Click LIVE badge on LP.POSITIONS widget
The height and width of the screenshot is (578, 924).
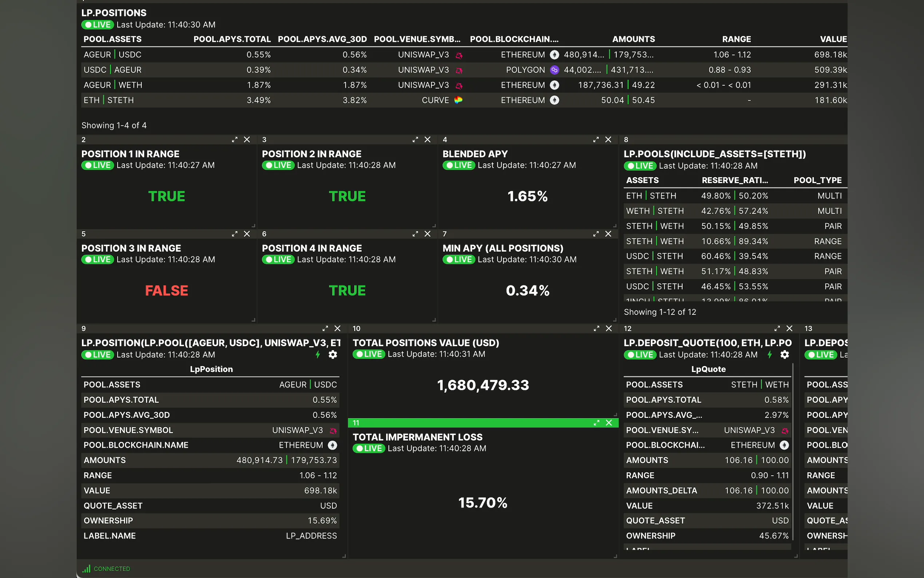pyautogui.click(x=98, y=25)
